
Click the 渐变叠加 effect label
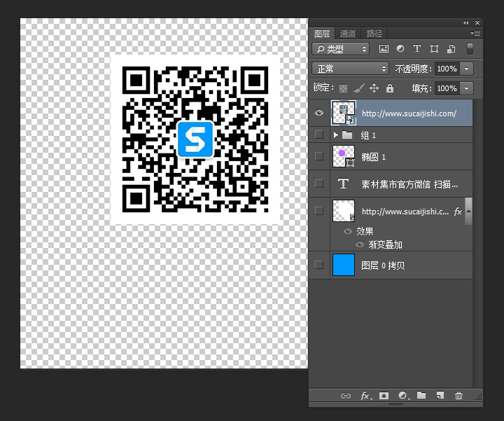386,244
